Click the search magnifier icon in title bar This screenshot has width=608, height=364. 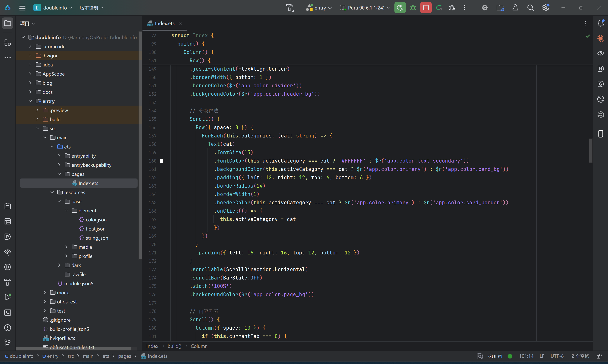point(530,8)
